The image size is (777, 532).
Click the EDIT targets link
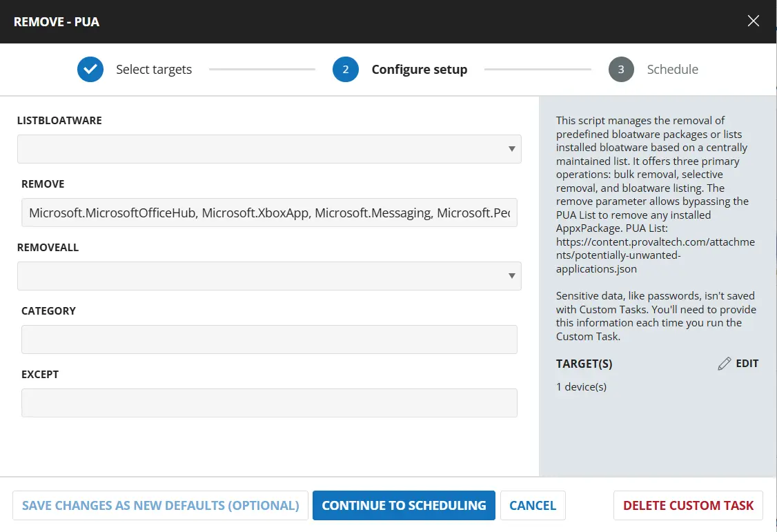coord(747,364)
